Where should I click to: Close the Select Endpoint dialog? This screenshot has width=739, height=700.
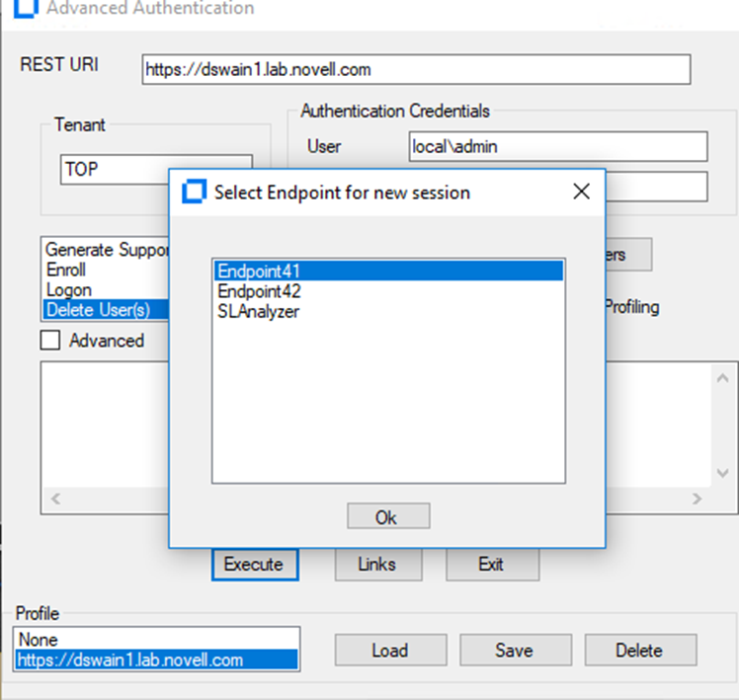pyautogui.click(x=581, y=192)
